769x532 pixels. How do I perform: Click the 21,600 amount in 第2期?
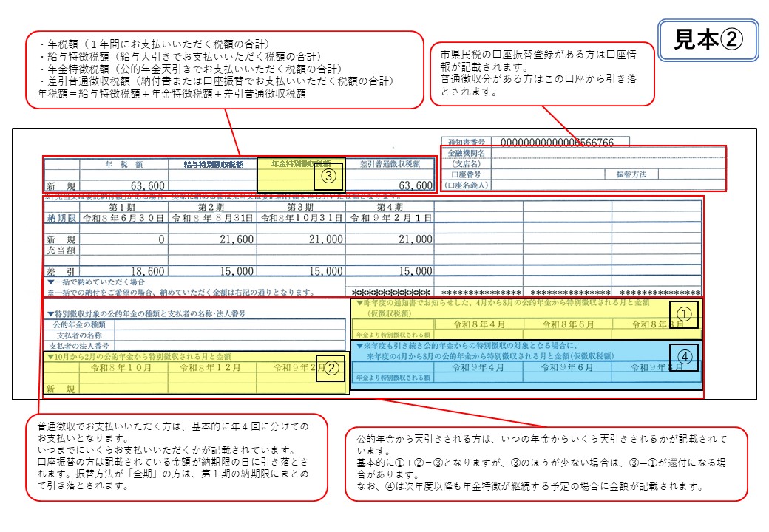237,239
